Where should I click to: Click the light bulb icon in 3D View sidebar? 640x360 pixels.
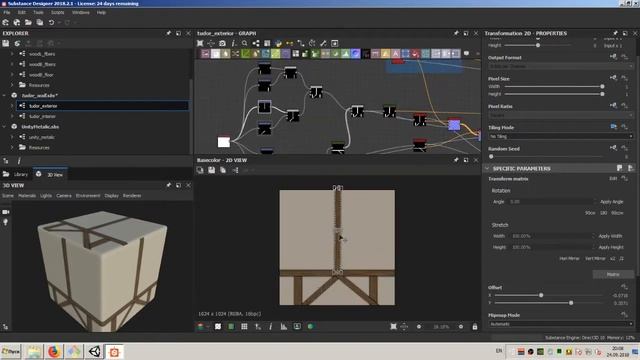[x=5, y=222]
